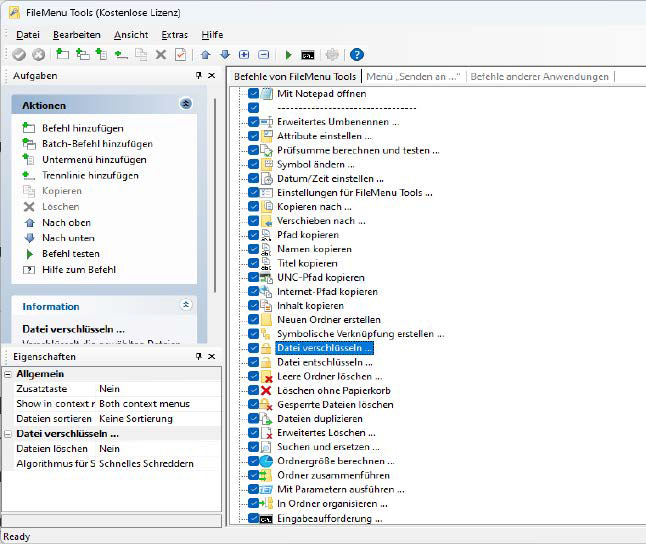Image resolution: width=646 pixels, height=544 pixels.
Task: Select the Gesperrte Dateien löschen tree item
Action: [x=335, y=405]
